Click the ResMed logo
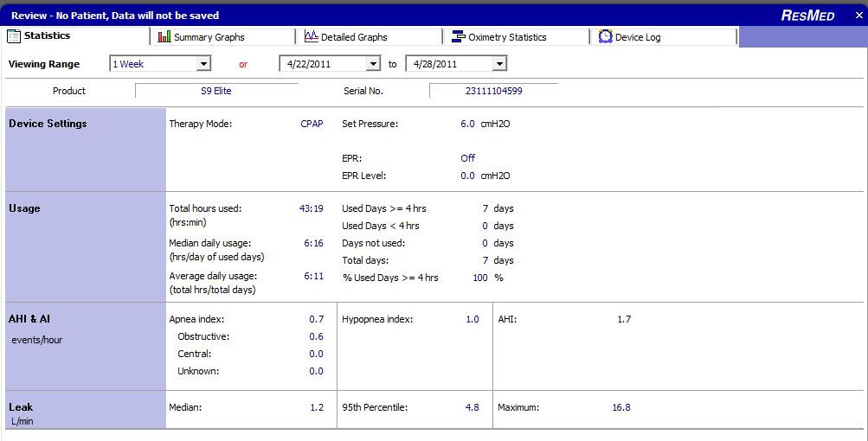868x441 pixels. [807, 15]
